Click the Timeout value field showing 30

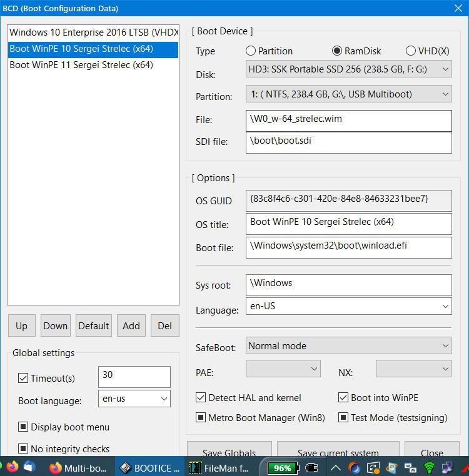[x=134, y=377]
